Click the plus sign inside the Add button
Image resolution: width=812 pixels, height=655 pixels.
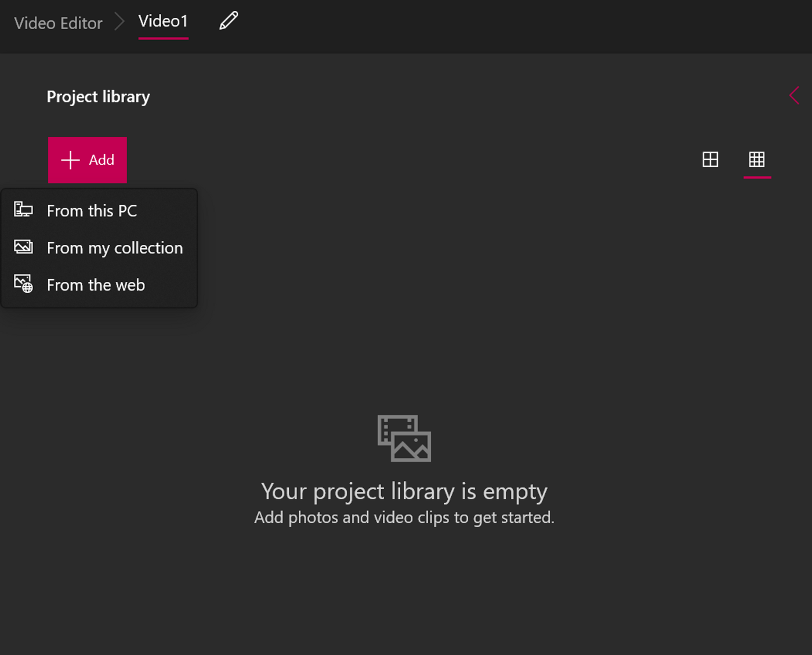[x=70, y=160]
